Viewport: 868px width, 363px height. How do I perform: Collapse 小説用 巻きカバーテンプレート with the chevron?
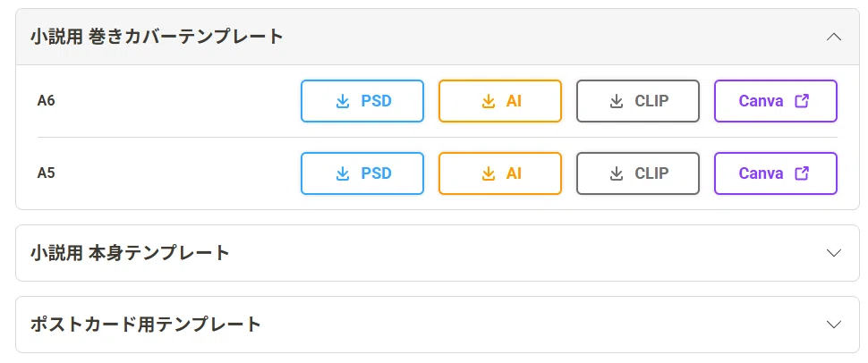(834, 37)
